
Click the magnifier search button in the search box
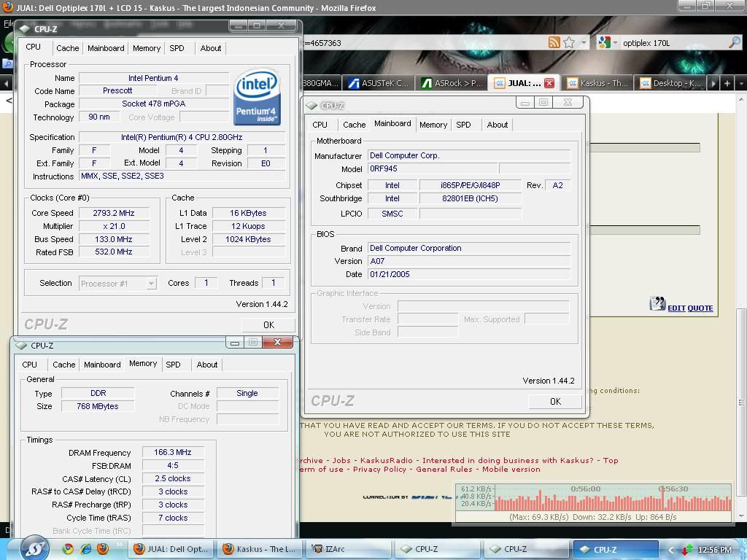click(735, 42)
